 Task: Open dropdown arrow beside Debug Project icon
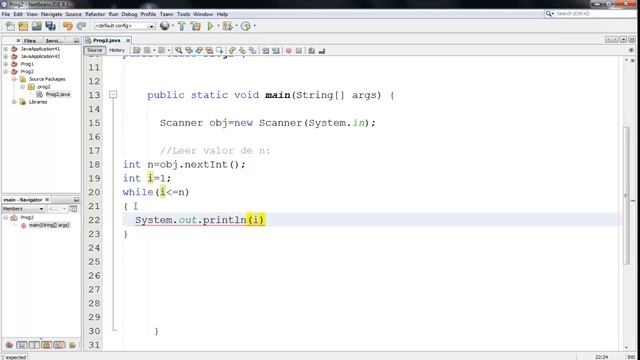236,26
